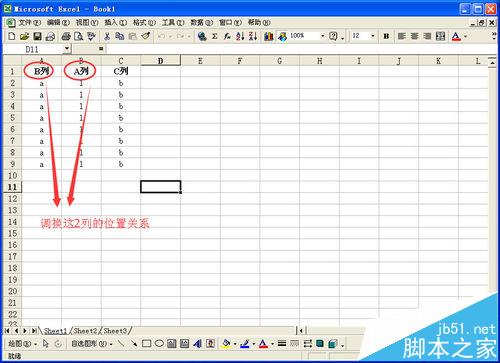Screen dimensions: 500x363
Task: Select the Line drawing tool
Action: point(121,344)
